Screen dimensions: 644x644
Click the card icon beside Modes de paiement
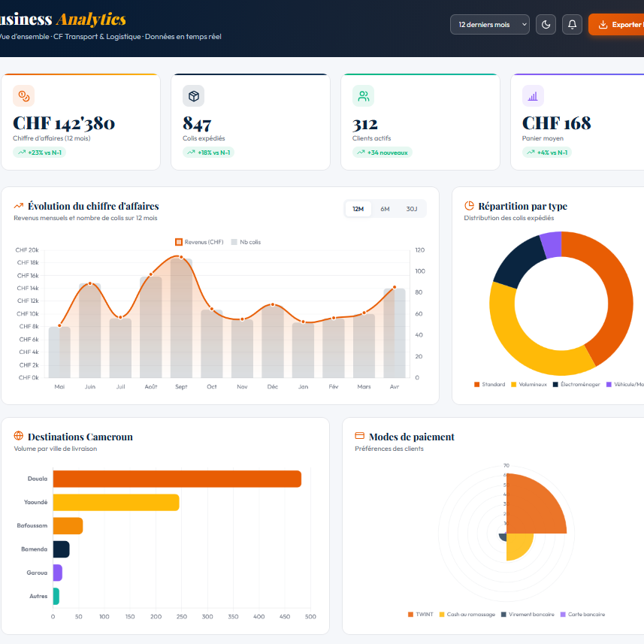pyautogui.click(x=360, y=436)
